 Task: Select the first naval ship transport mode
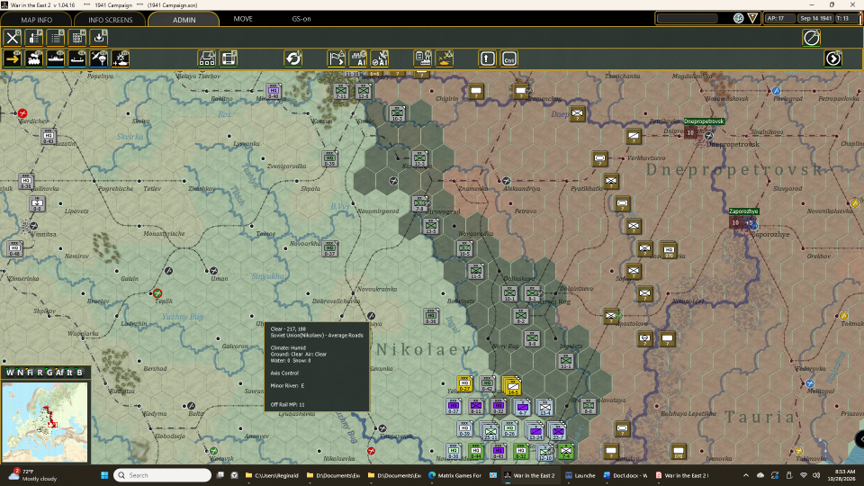coord(56,58)
